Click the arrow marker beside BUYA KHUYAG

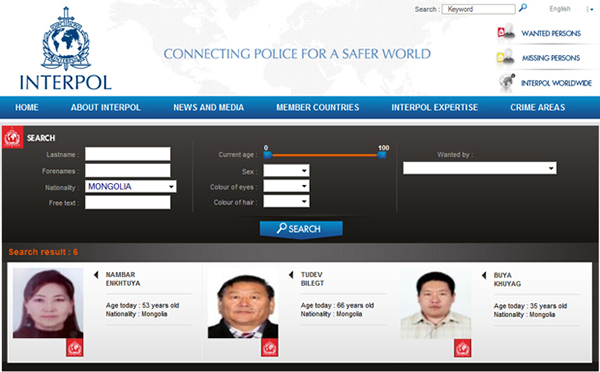pyautogui.click(x=484, y=275)
